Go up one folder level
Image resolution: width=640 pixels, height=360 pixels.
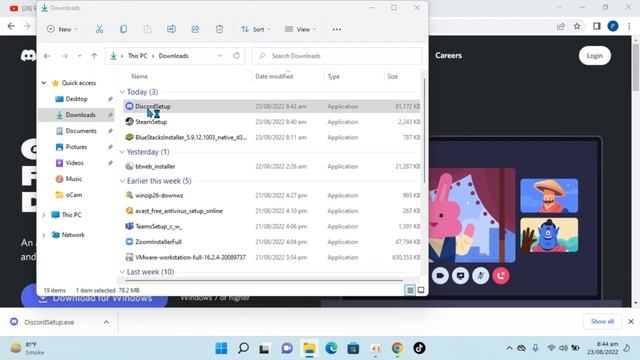(94, 56)
